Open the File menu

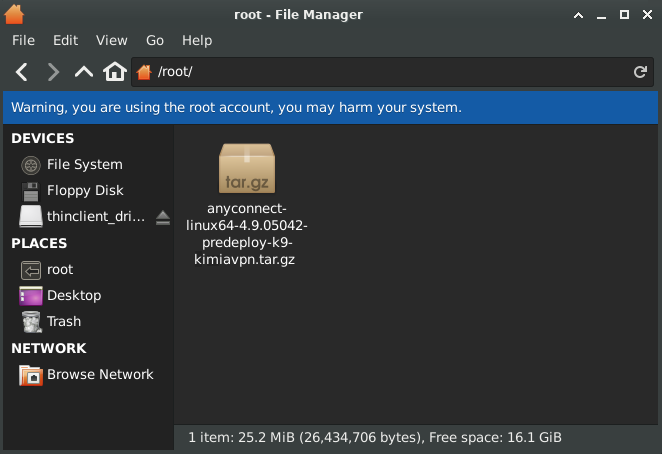tap(23, 40)
